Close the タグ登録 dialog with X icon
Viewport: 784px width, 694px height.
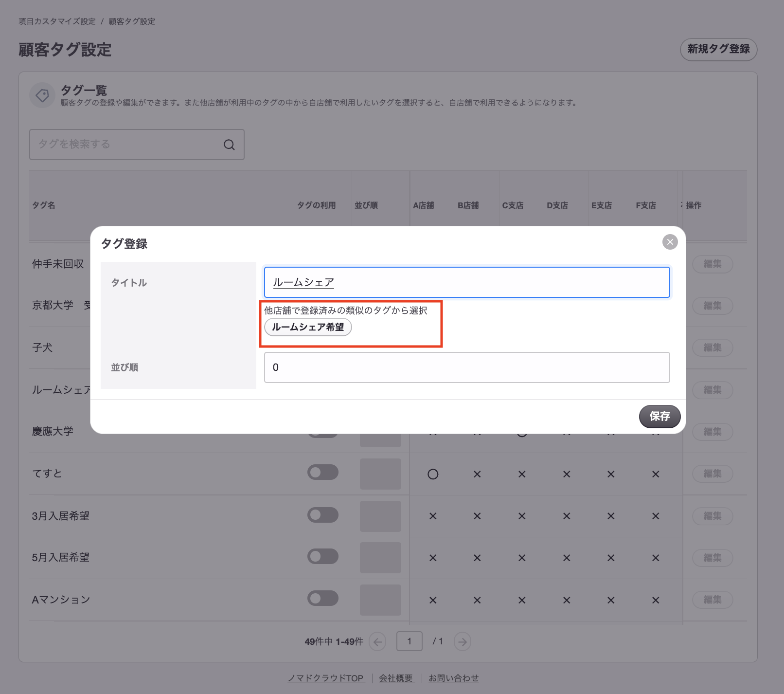[670, 242]
